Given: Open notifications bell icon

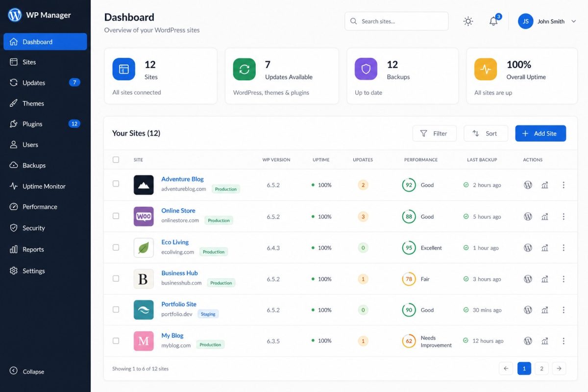Looking at the screenshot, I should pyautogui.click(x=493, y=21).
